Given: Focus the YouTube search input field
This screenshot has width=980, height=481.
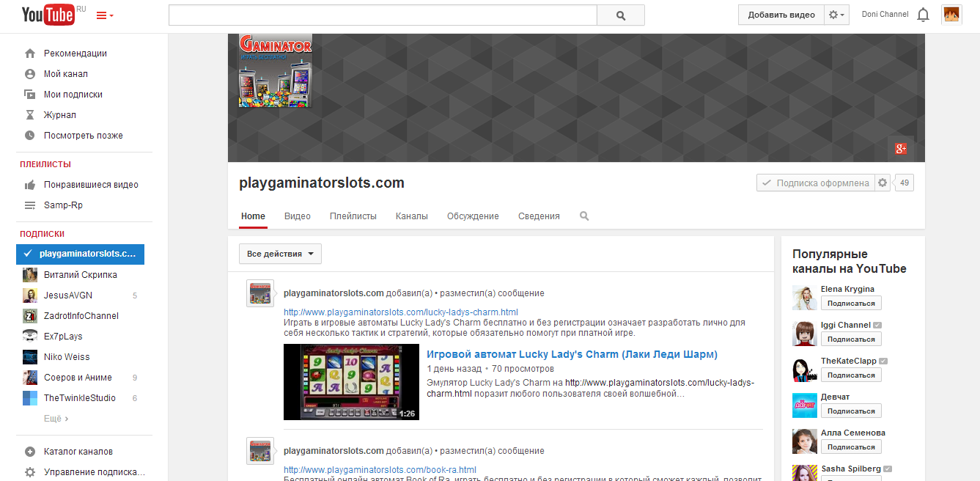Looking at the screenshot, I should coord(383,15).
